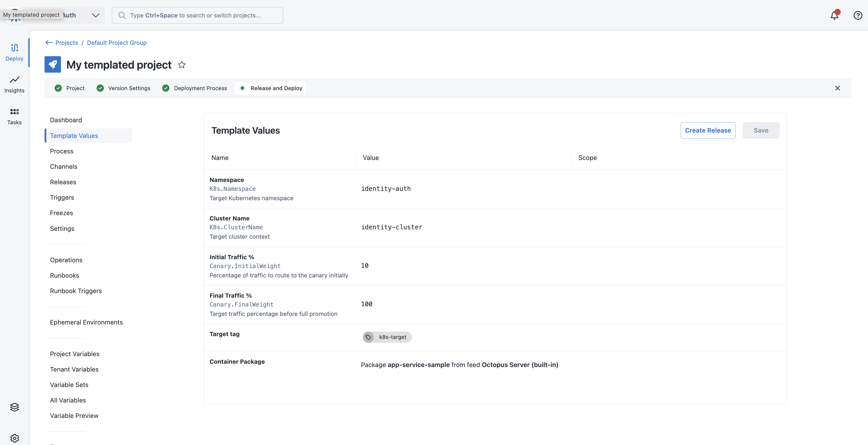Click the Create Release button
868x445 pixels.
click(x=708, y=130)
